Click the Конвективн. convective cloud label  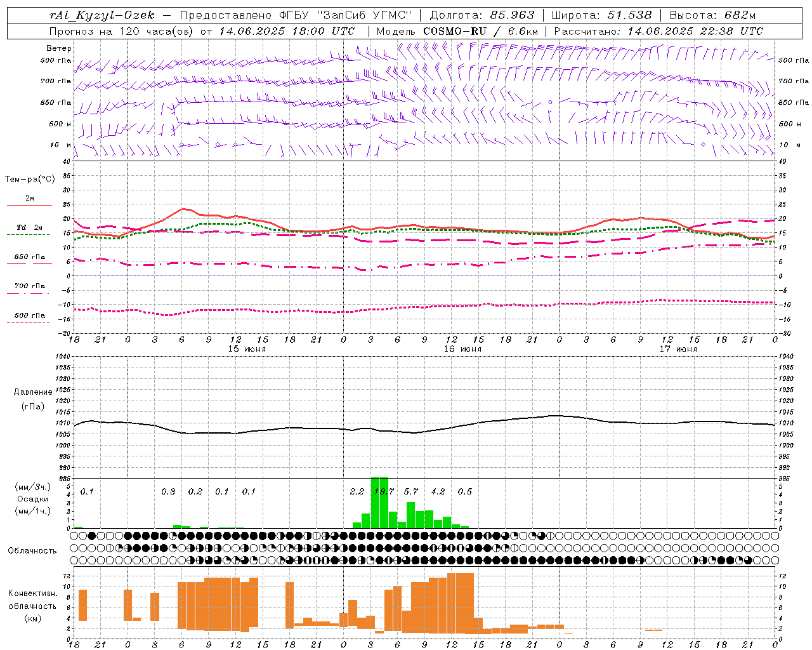tap(32, 594)
